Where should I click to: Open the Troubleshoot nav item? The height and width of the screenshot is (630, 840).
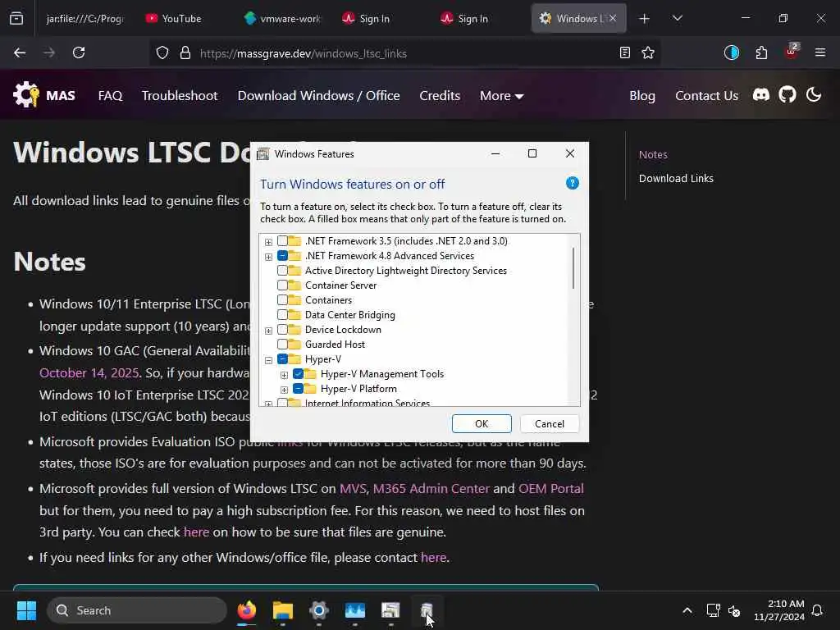(180, 95)
